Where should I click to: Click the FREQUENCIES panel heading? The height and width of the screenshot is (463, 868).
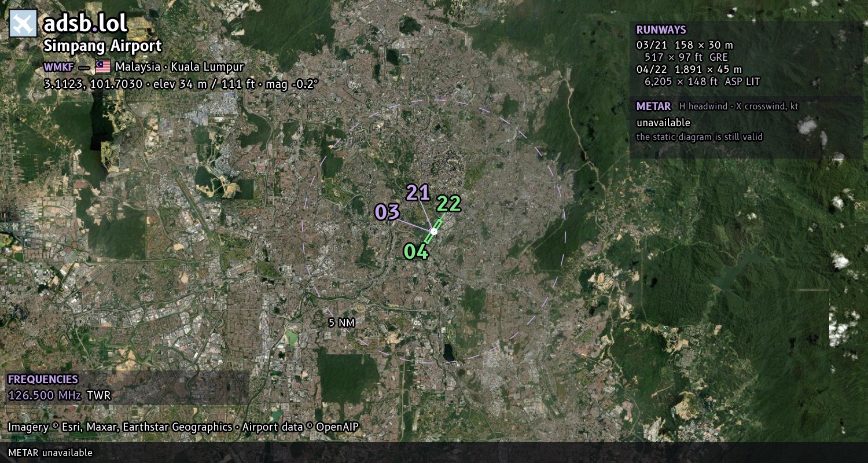tap(43, 380)
